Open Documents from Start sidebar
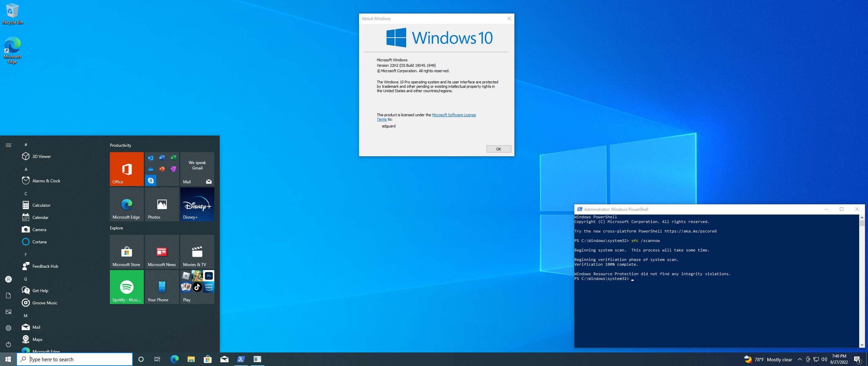 coord(8,296)
